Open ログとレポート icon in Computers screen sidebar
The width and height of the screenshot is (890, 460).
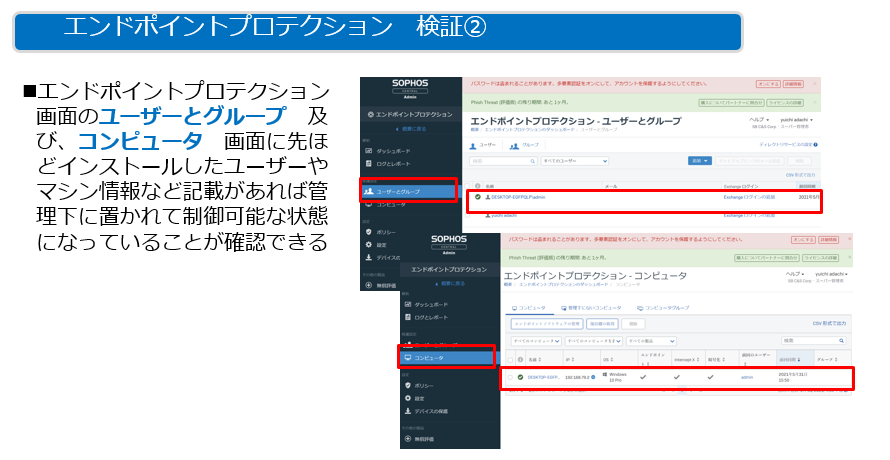click(x=408, y=317)
